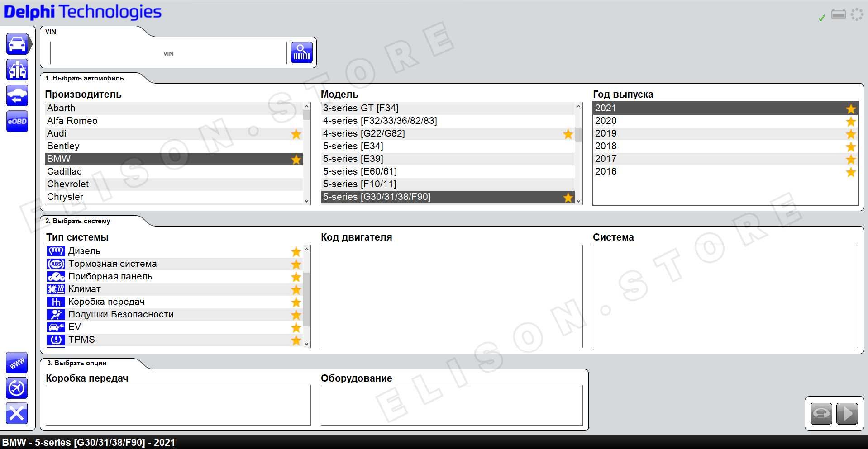Viewport: 868px width, 449px height.
Task: Select model 5-series [E60/61]
Action: click(448, 171)
